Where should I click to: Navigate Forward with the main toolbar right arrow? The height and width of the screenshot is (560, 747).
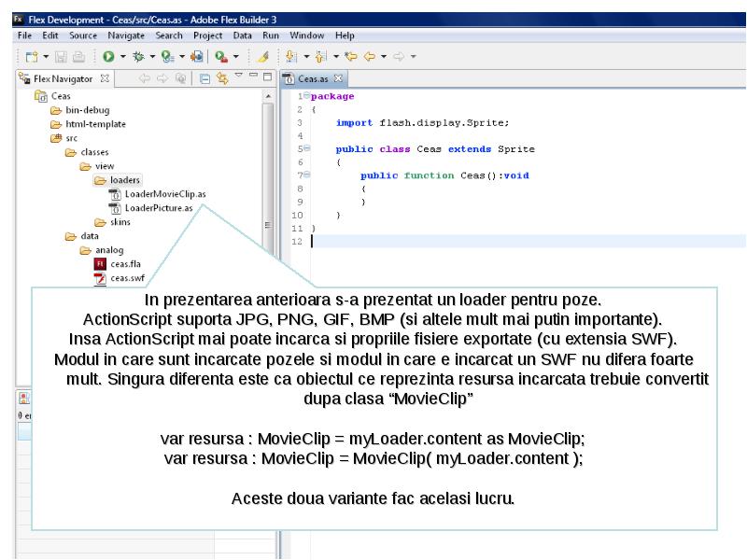click(399, 57)
